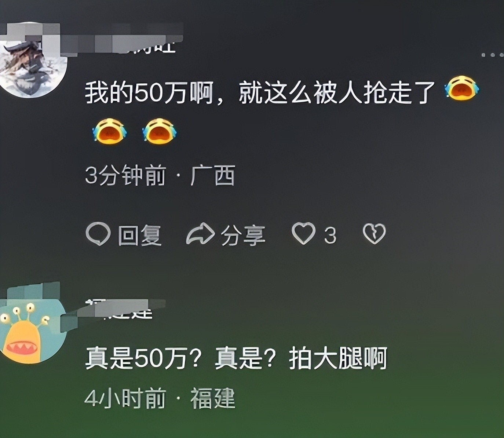Viewport: 504px width, 438px height.
Task: Tap the like count number 3
Action: (330, 235)
